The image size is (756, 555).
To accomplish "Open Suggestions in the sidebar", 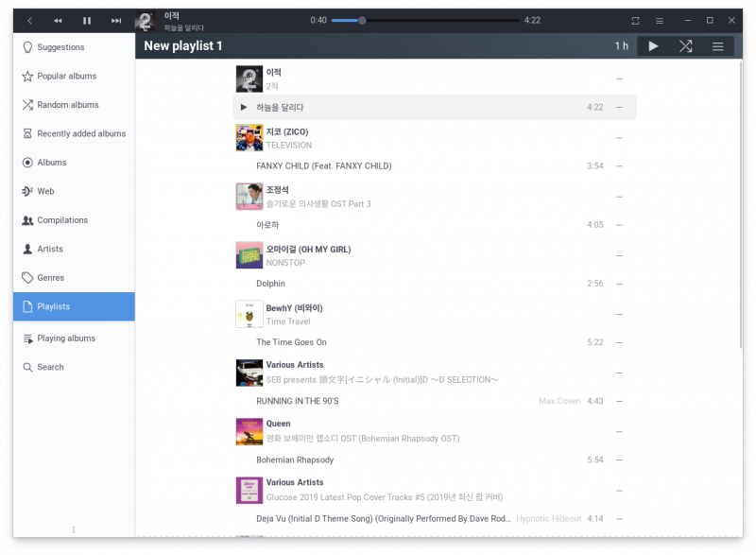I will (60, 47).
